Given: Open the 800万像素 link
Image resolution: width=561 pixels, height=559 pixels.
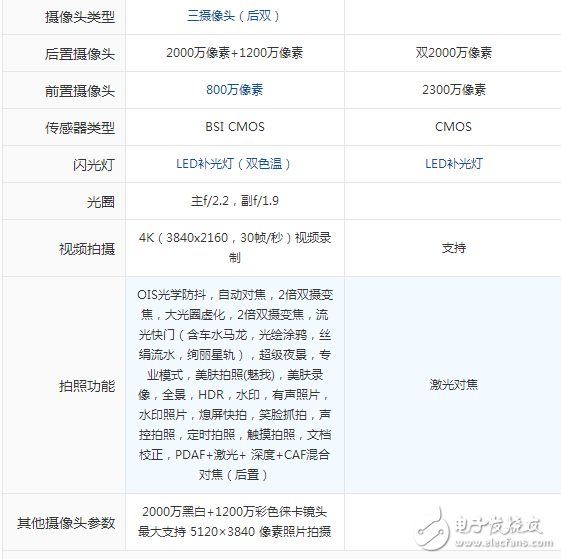Looking at the screenshot, I should (x=235, y=89).
